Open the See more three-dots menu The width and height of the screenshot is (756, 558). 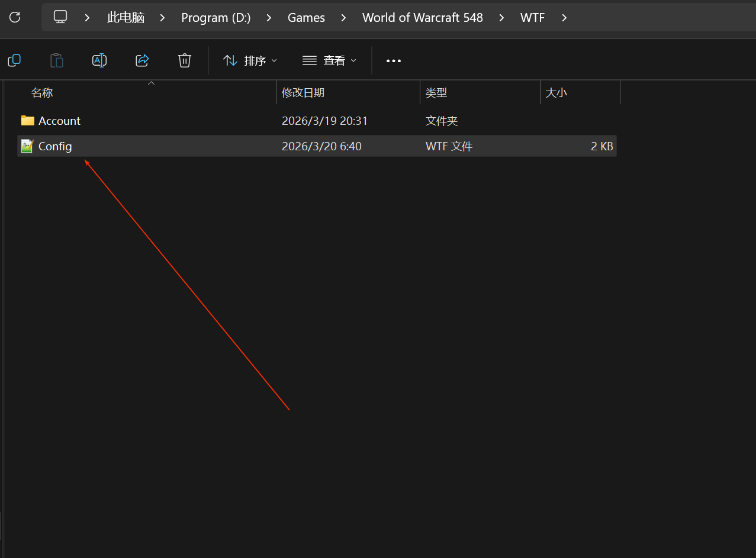394,60
